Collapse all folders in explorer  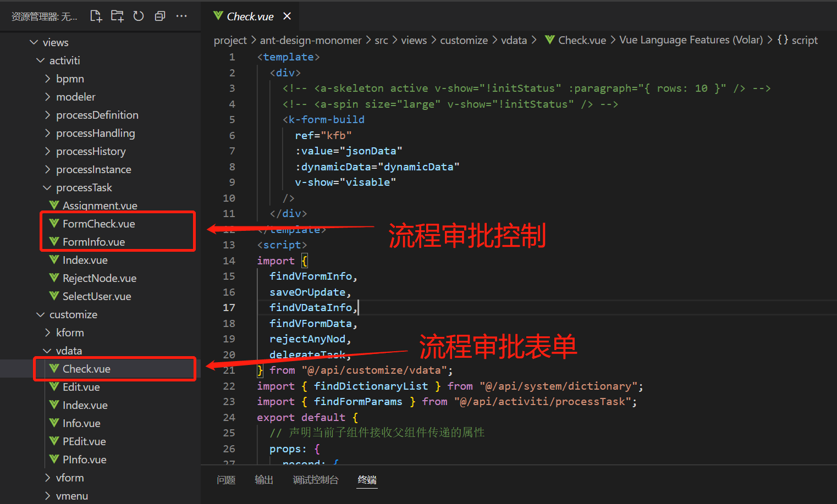[160, 16]
